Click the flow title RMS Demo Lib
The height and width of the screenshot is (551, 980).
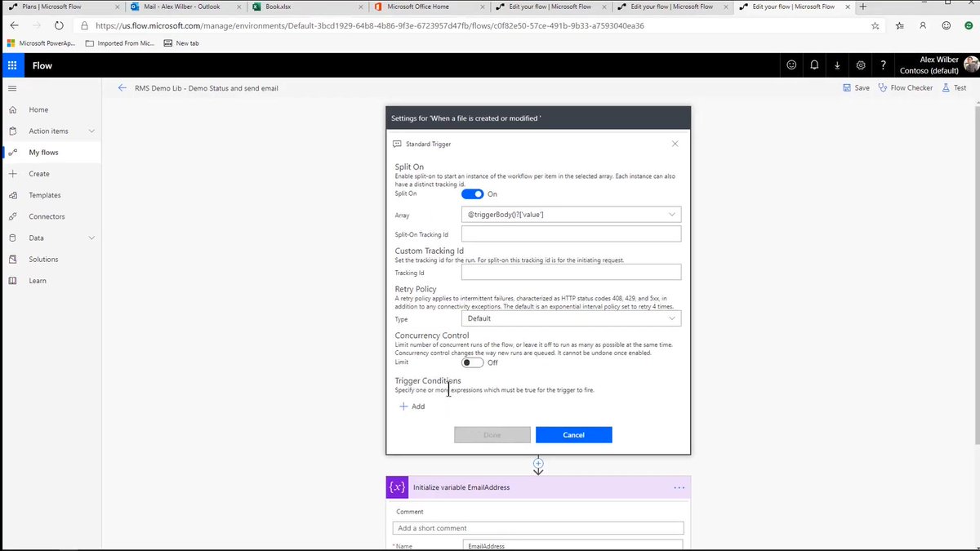pos(207,87)
